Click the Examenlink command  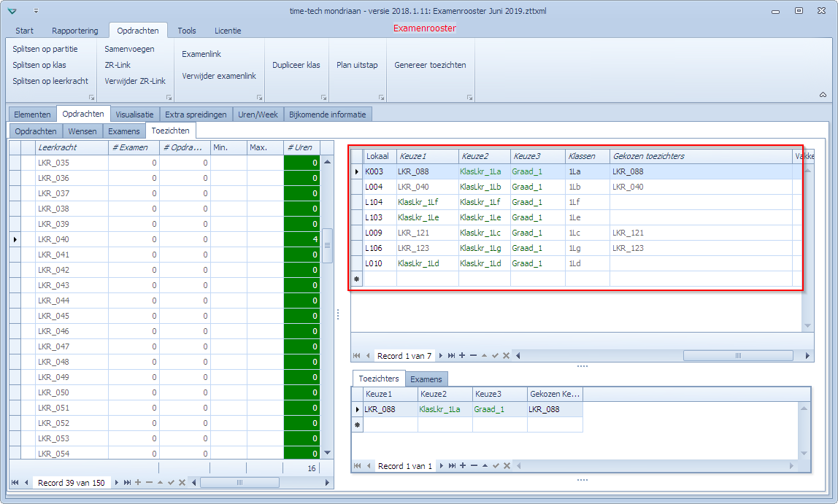pyautogui.click(x=201, y=54)
